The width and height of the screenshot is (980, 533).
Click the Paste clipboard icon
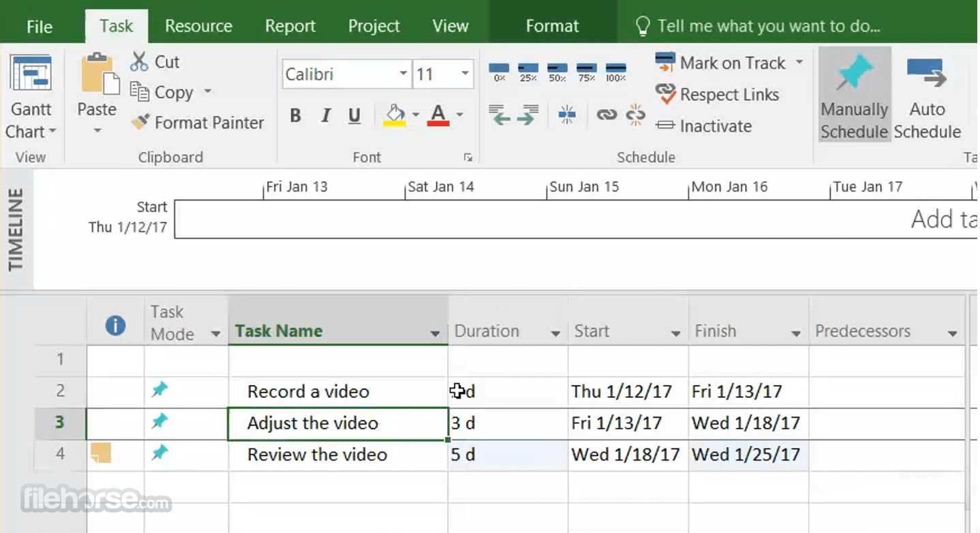click(99, 74)
